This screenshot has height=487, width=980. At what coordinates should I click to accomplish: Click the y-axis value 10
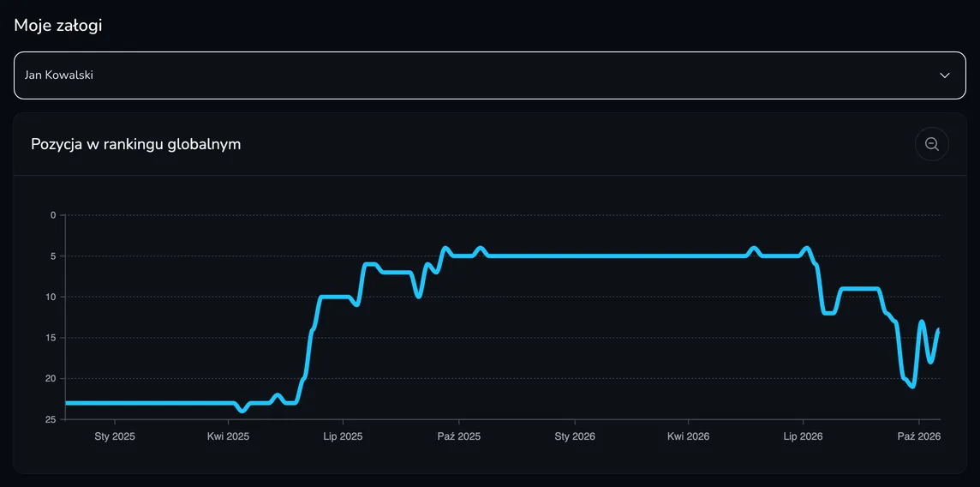click(x=51, y=297)
